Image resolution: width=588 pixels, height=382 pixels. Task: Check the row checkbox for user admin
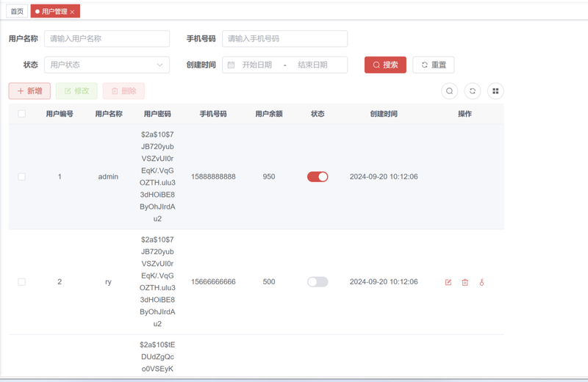pyautogui.click(x=21, y=177)
